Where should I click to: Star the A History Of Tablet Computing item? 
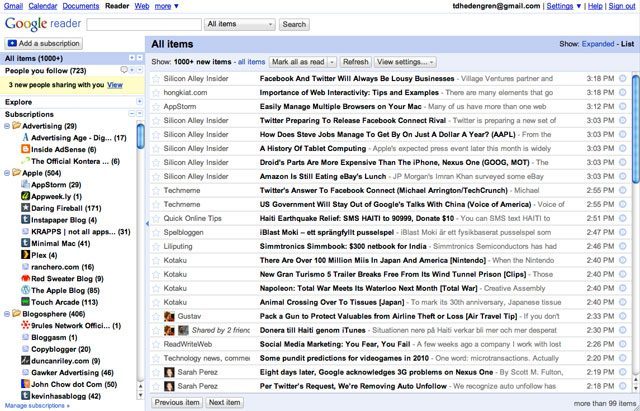[x=156, y=149]
